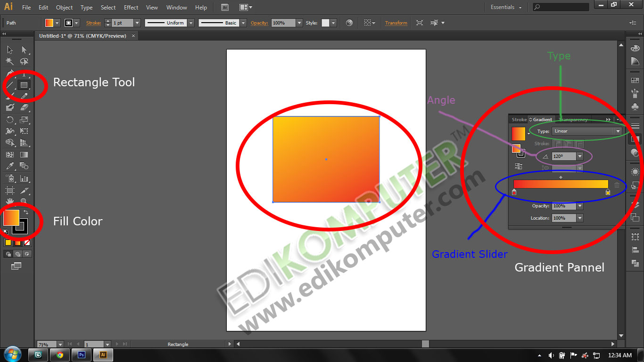This screenshot has width=644, height=362.
Task: Open the gradient angle 120° dropdown
Action: (580, 156)
